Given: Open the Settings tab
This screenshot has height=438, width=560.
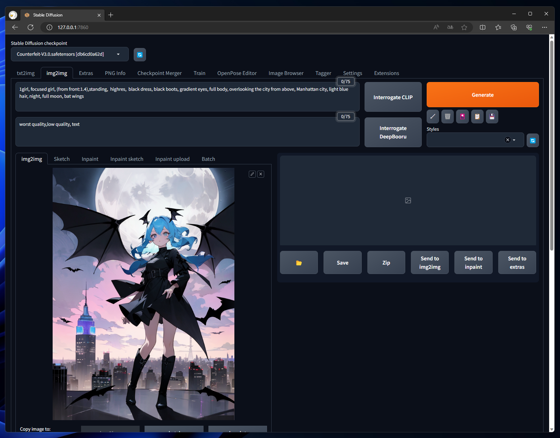Looking at the screenshot, I should click(352, 73).
